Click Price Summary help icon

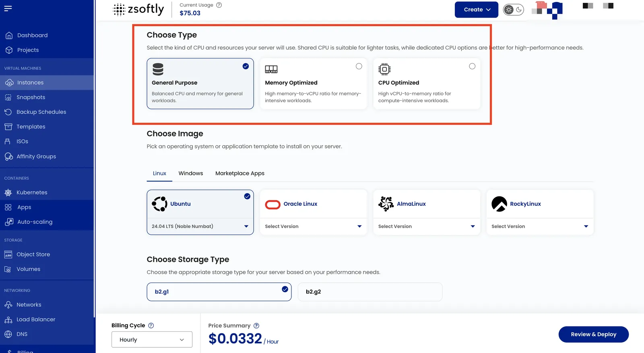[x=256, y=326]
